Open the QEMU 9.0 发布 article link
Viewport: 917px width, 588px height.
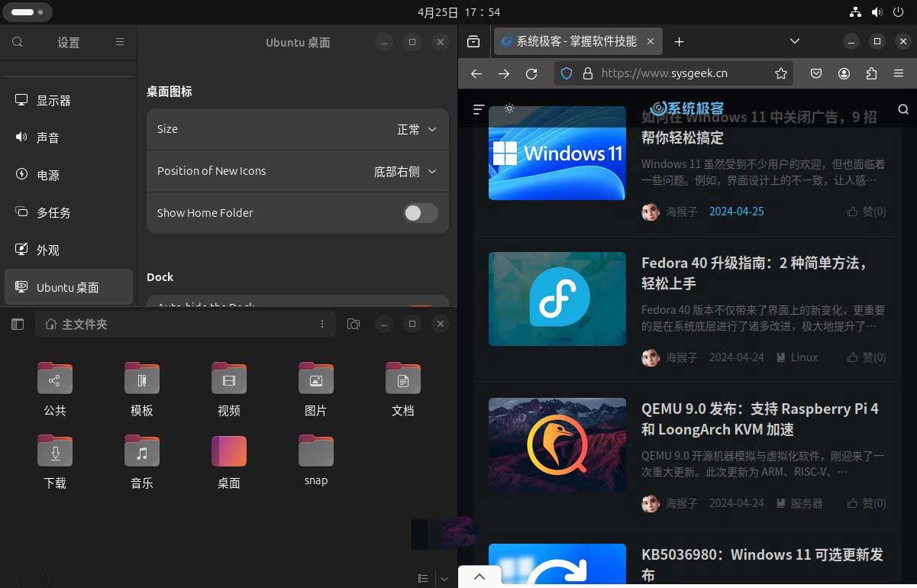[x=759, y=418]
